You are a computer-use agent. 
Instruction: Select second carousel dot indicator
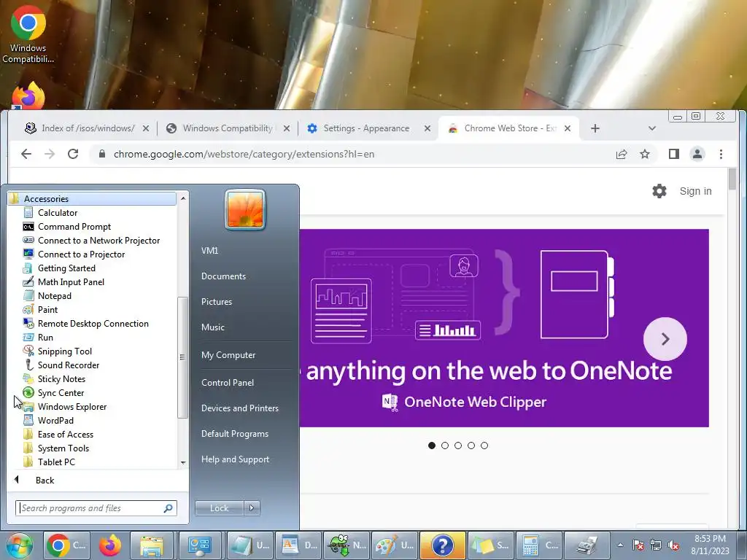[445, 446]
